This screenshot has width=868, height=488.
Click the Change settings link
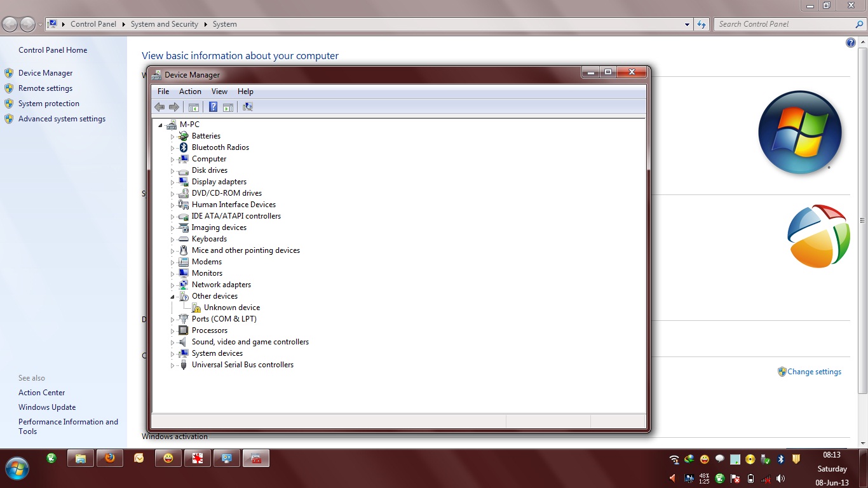814,372
